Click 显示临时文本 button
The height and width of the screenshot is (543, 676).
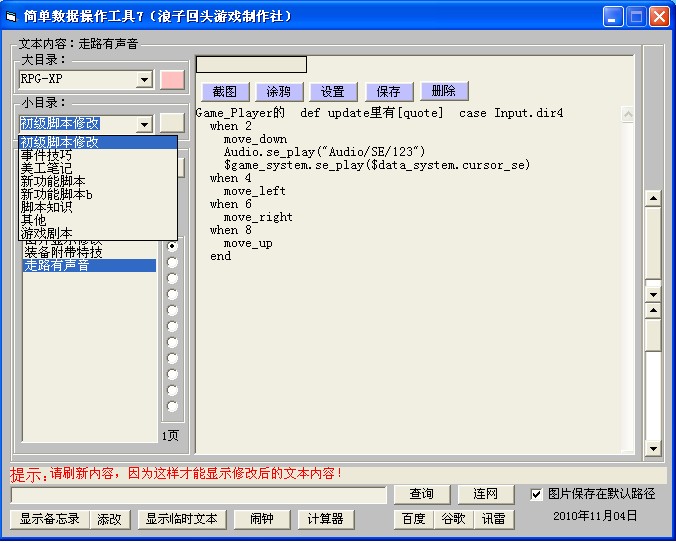pos(182,519)
